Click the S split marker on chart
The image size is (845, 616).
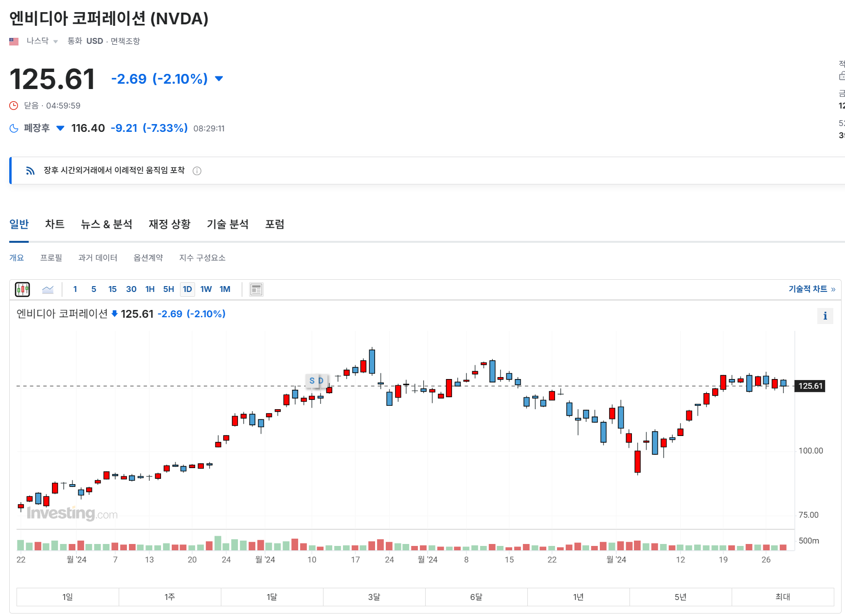tap(312, 381)
